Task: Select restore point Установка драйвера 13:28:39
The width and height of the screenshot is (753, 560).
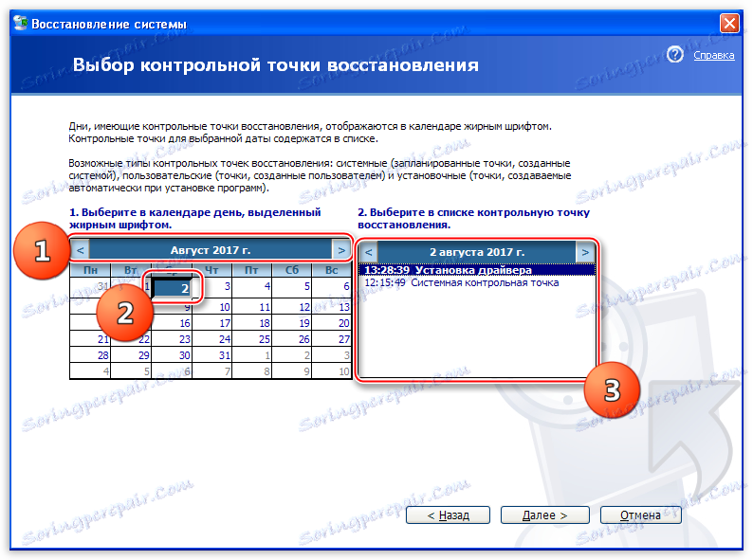Action: point(477,270)
